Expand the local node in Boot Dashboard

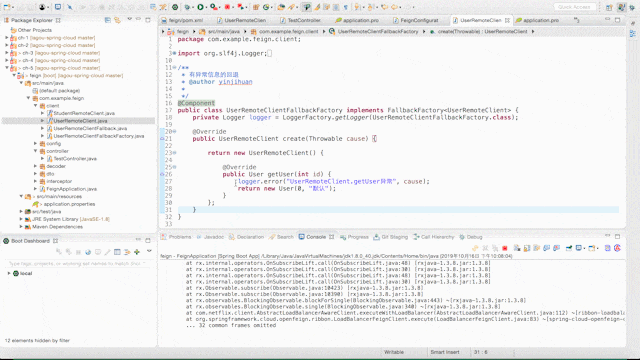9,273
